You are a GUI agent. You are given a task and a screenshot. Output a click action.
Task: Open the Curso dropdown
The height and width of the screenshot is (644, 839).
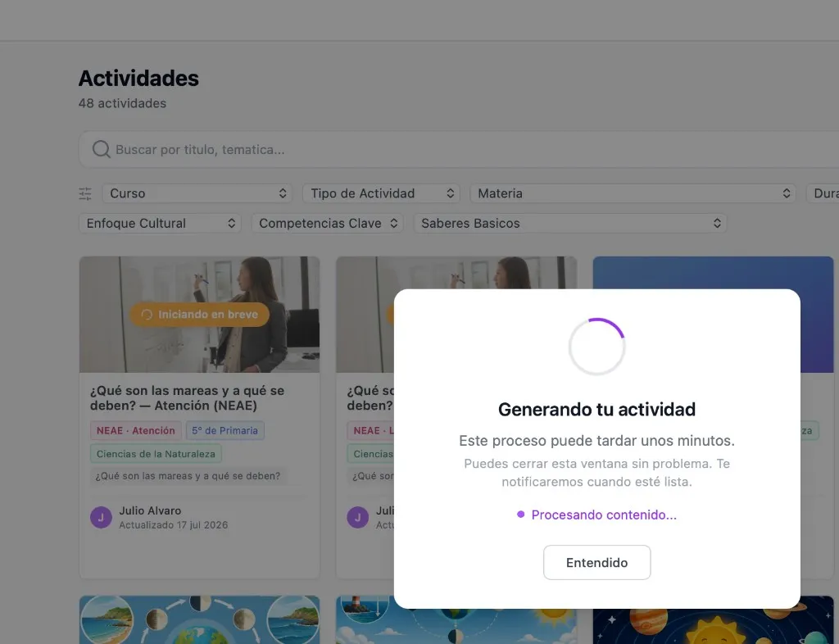click(197, 193)
